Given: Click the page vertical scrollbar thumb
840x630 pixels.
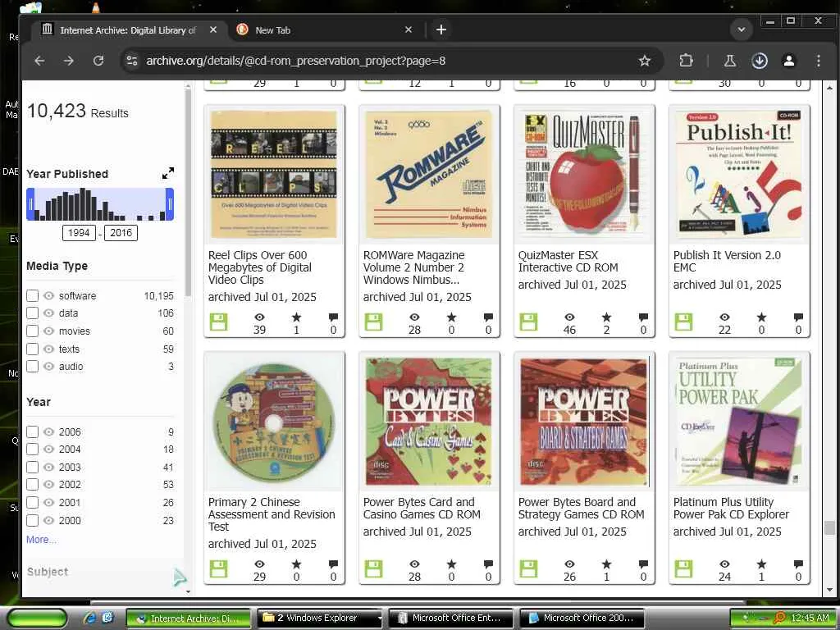Looking at the screenshot, I should pos(829,527).
